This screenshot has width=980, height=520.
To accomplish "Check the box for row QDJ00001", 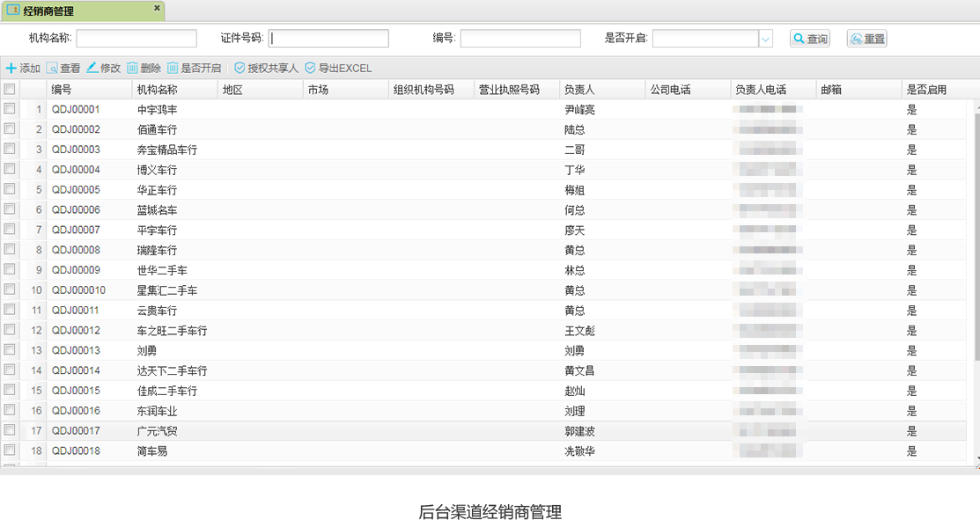I will (x=10, y=109).
